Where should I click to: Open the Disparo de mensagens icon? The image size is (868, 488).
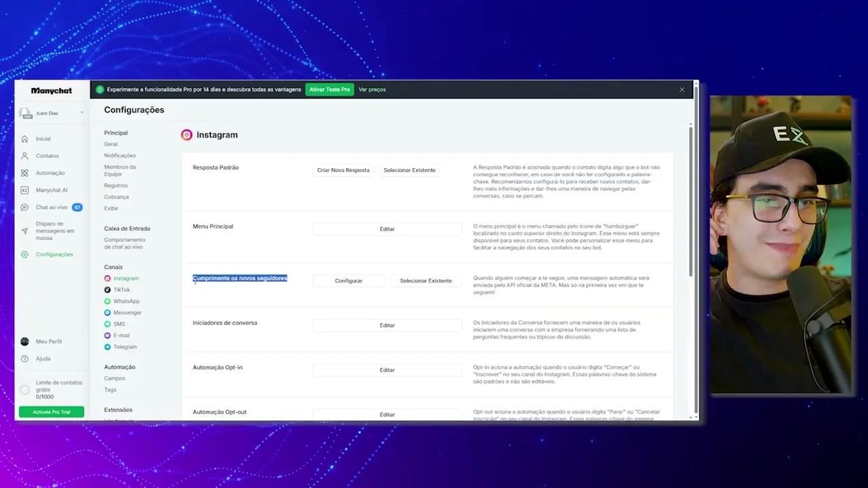[24, 231]
